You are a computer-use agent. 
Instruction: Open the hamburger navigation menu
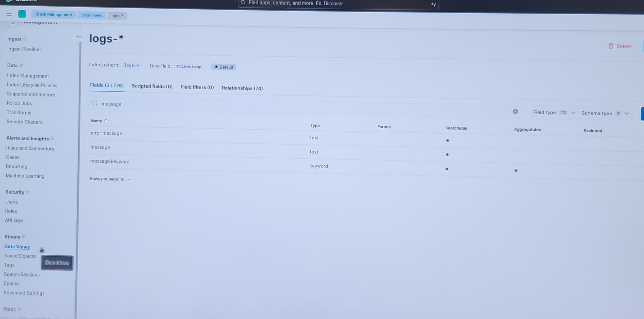9,14
